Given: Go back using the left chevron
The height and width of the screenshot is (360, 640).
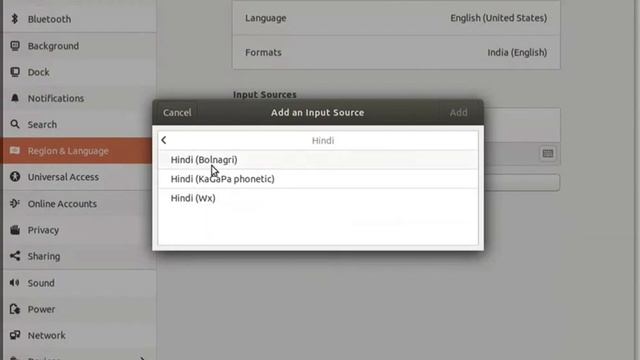Looking at the screenshot, I should tap(164, 140).
